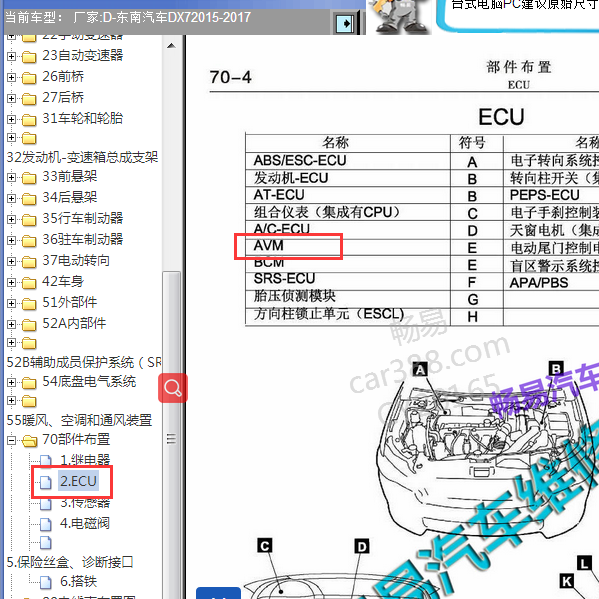
Task: Click label A on the engine diagram
Action: 420,369
